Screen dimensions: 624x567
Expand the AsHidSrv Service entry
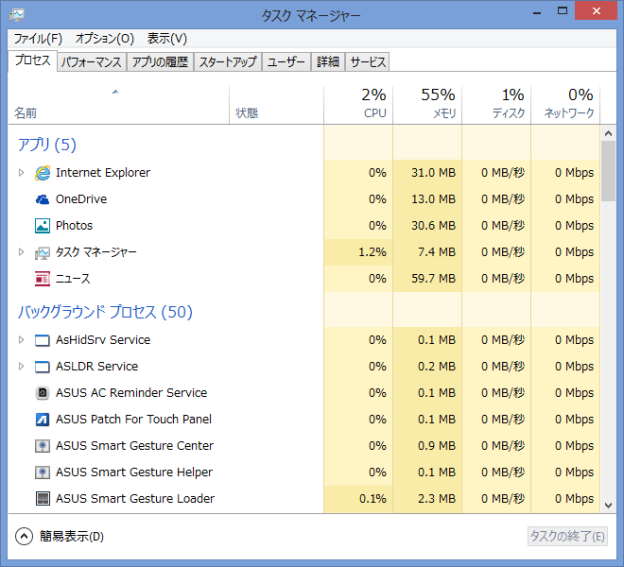[21, 340]
